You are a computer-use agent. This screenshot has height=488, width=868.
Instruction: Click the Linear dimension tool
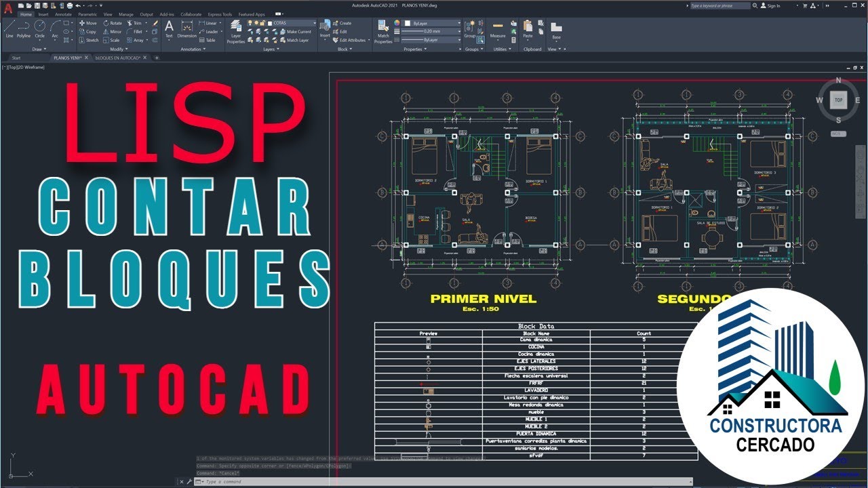[208, 23]
